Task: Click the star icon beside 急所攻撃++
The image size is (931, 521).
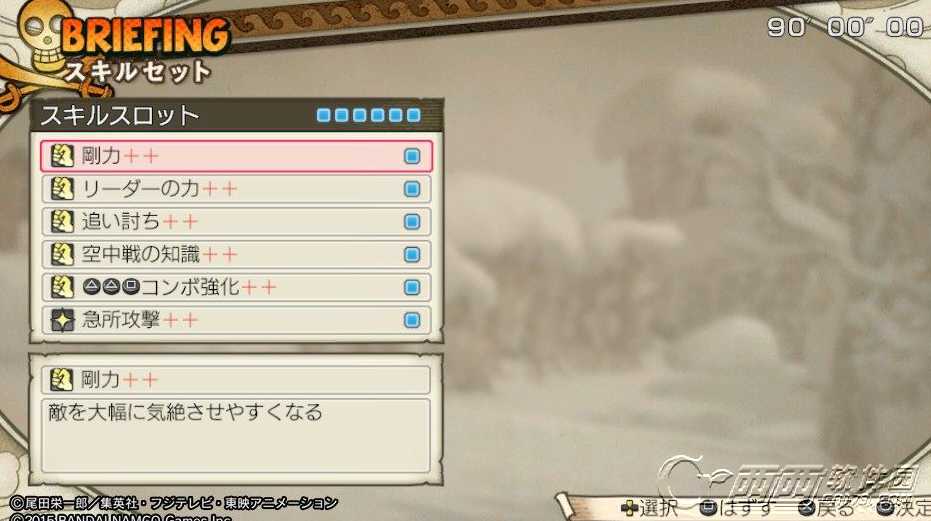Action: [x=62, y=320]
